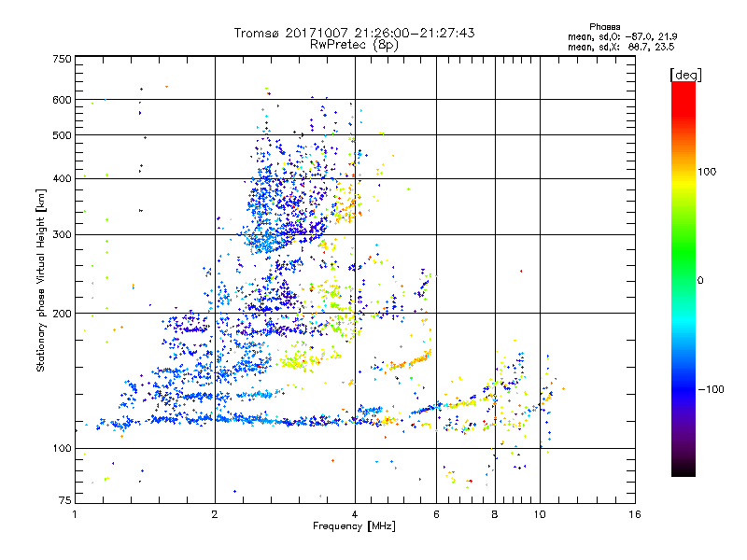Click the y-axis label 'Stationary phase Virtual Height [km]'
Viewport: 747px width, 560px height.
tap(41, 281)
